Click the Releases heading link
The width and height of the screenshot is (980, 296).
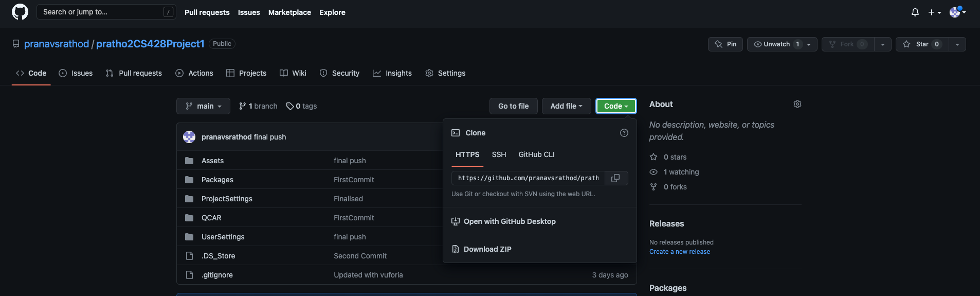(666, 224)
